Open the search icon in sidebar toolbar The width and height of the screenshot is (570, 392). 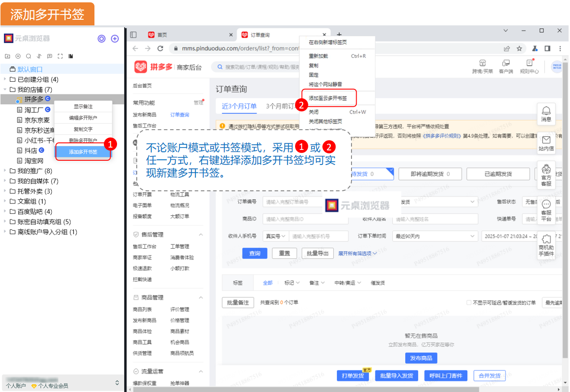click(x=28, y=56)
